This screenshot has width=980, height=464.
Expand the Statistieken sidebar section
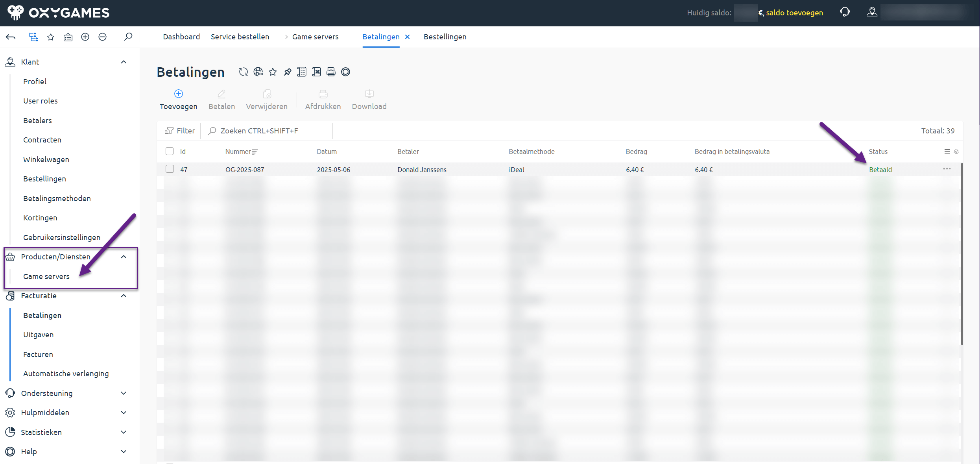pos(124,432)
